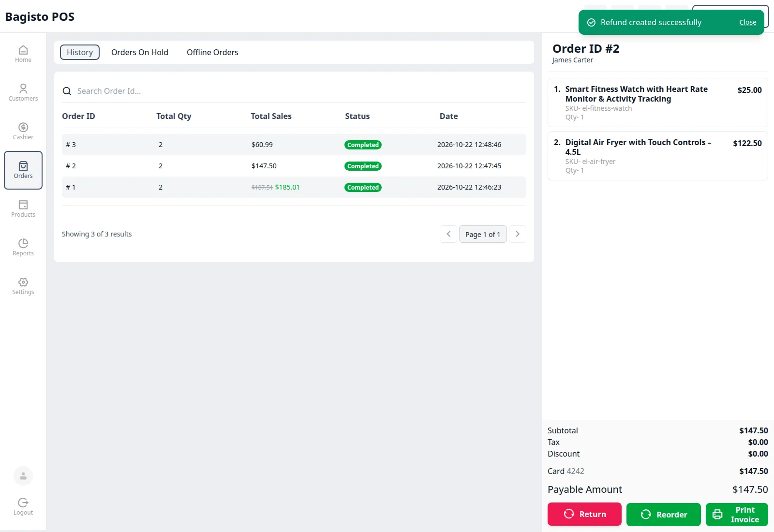Open the user avatar profile icon
Viewport: 774px width, 532px height.
tap(23, 476)
